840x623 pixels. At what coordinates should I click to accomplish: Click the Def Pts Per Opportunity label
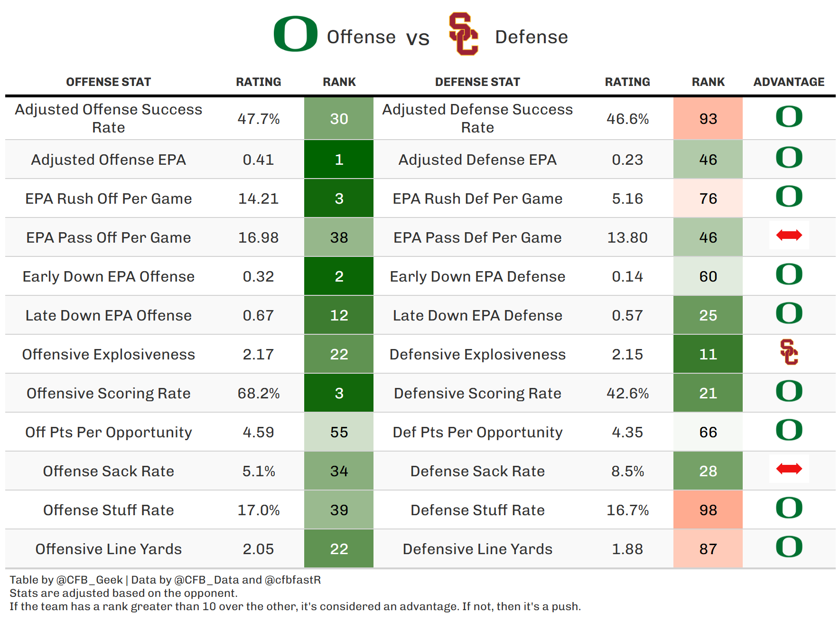(x=477, y=432)
